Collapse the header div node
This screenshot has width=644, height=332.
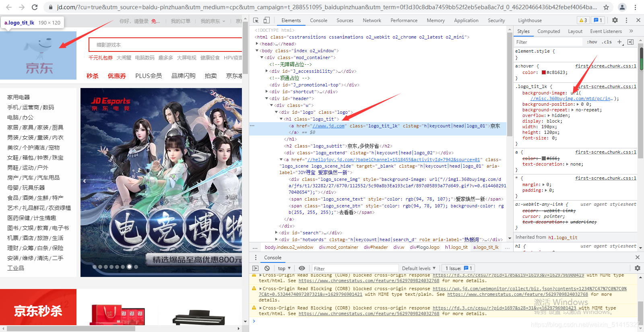(x=266, y=98)
